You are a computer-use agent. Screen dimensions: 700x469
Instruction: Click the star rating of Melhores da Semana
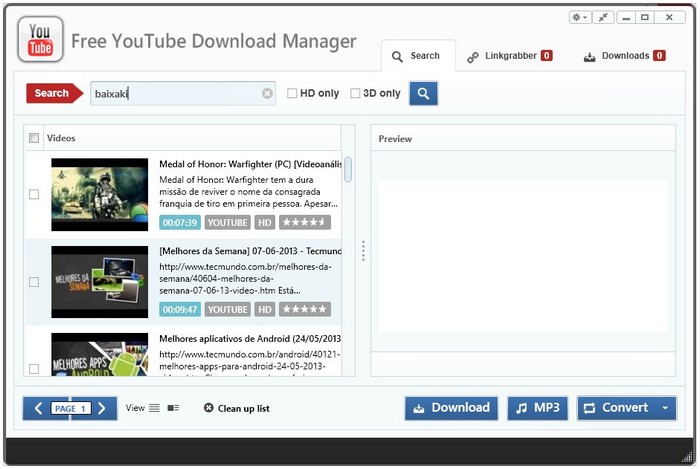click(305, 309)
